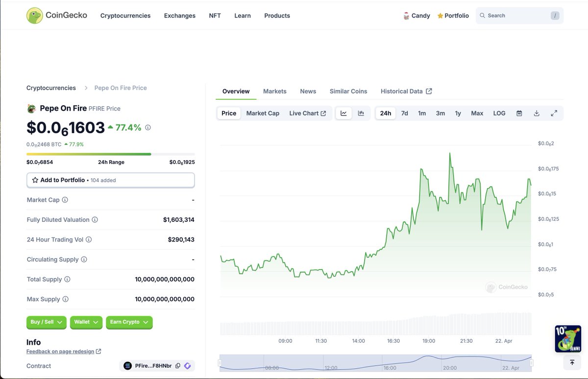Click the Portfolio star icon

click(440, 16)
